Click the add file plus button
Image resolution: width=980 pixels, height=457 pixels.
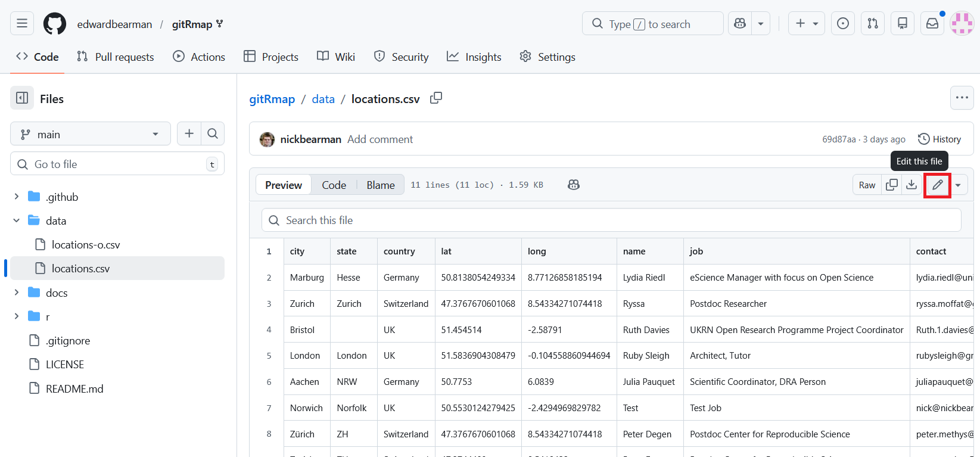coord(189,134)
